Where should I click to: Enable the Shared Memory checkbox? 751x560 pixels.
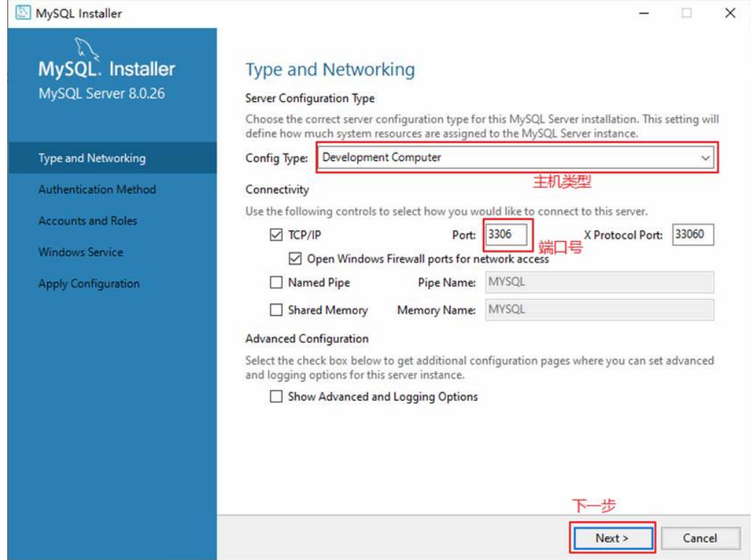[x=276, y=310]
